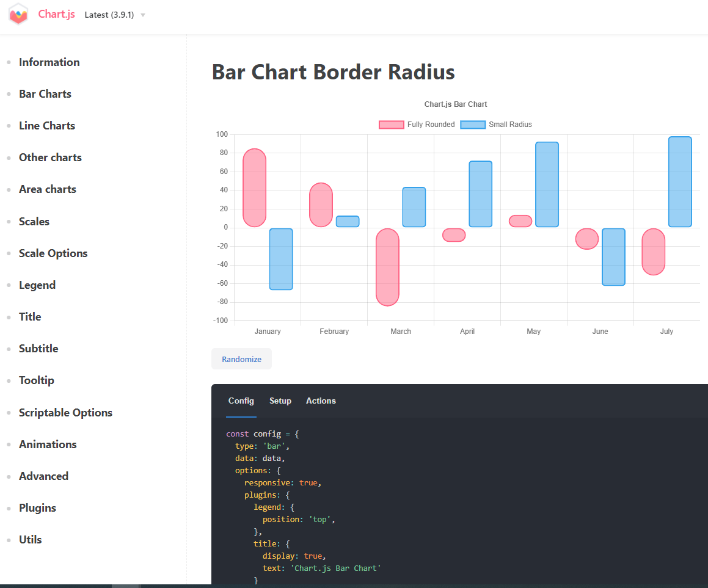Viewport: 708px width, 588px height.
Task: Open the Information sidebar section
Action: (x=49, y=62)
